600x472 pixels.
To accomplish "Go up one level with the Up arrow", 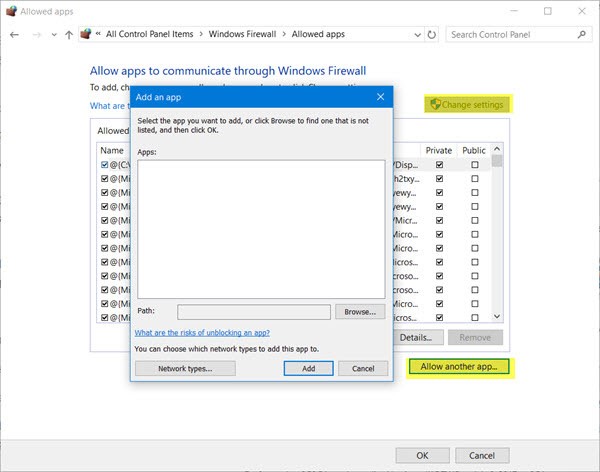I will click(x=69, y=35).
